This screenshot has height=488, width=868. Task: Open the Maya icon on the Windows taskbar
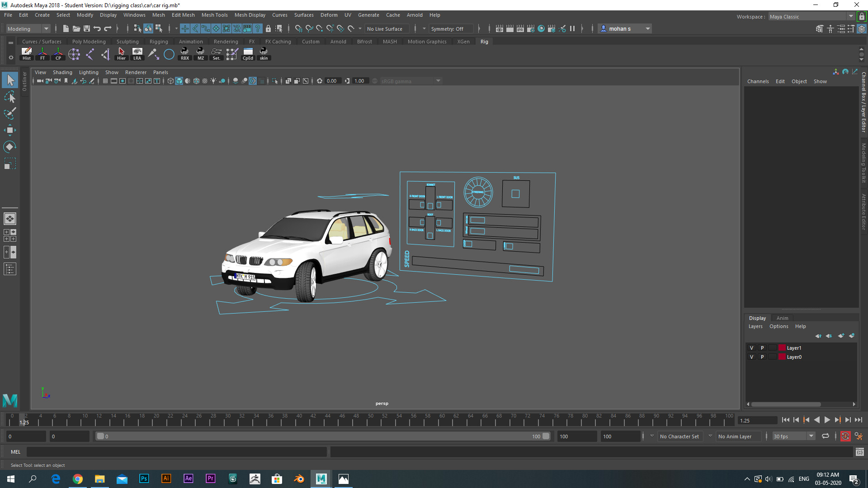pos(321,479)
